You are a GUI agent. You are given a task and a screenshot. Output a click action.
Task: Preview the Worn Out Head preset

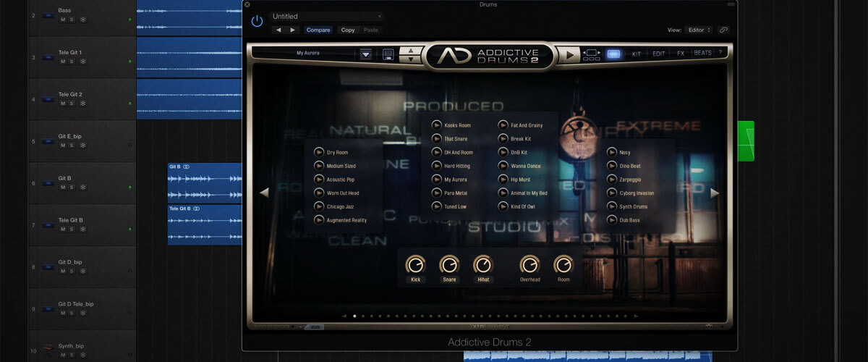tap(318, 193)
